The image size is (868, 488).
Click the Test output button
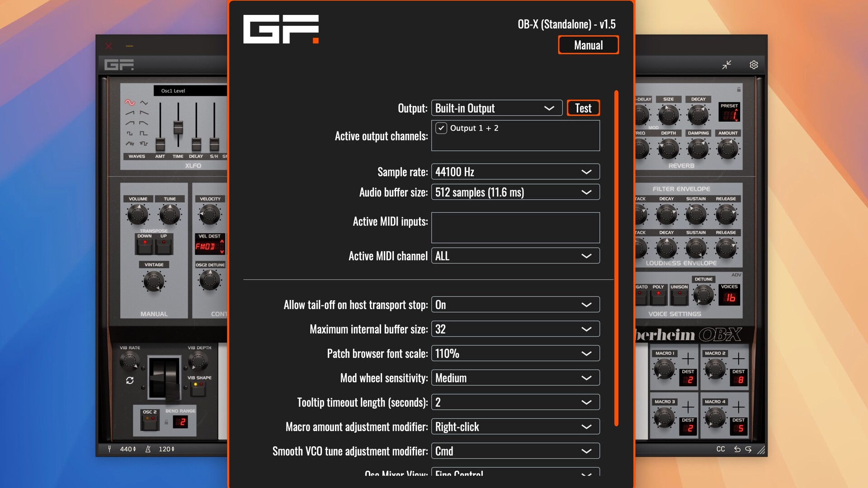tap(583, 108)
